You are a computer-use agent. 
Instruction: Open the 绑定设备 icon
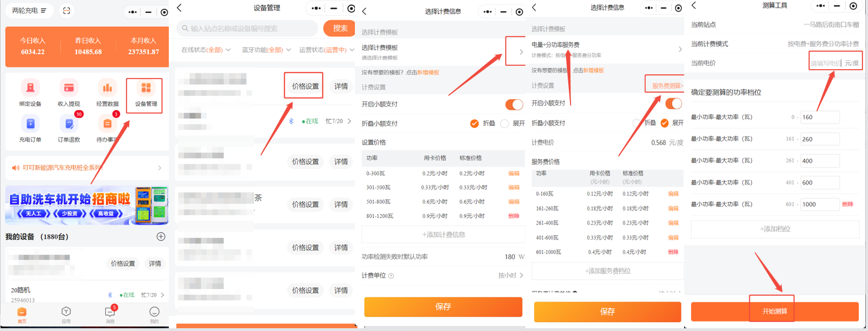tap(30, 88)
